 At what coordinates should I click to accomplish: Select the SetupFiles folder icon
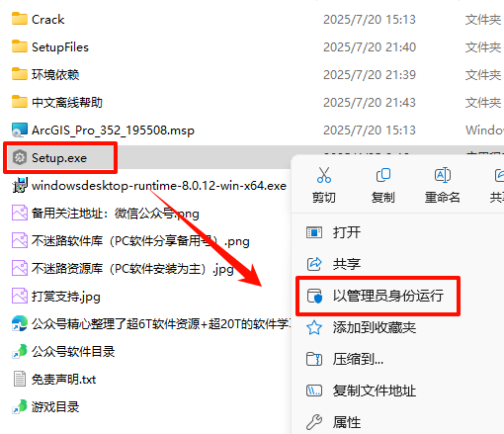click(20, 46)
